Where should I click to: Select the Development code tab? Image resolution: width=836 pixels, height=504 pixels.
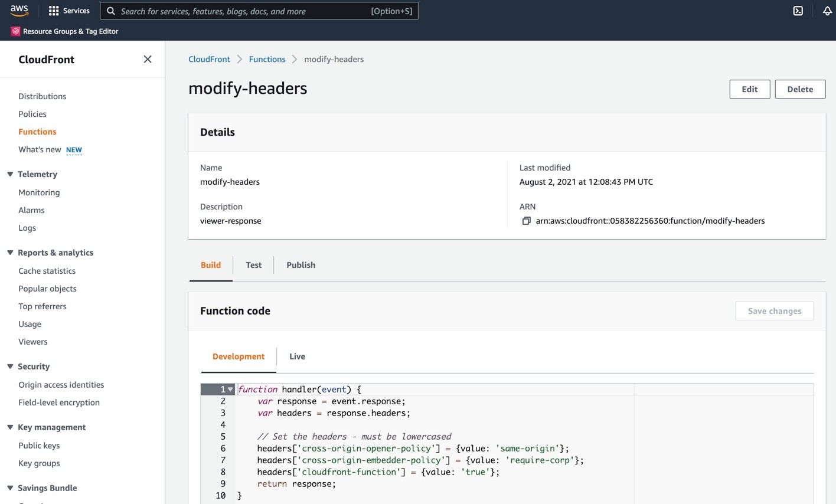coord(239,356)
